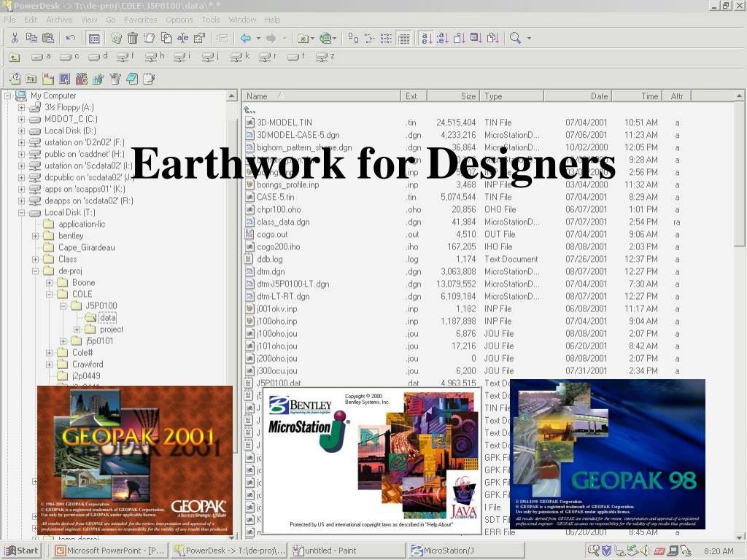Expand the Crawford folder node
The height and width of the screenshot is (560, 747).
(49, 365)
